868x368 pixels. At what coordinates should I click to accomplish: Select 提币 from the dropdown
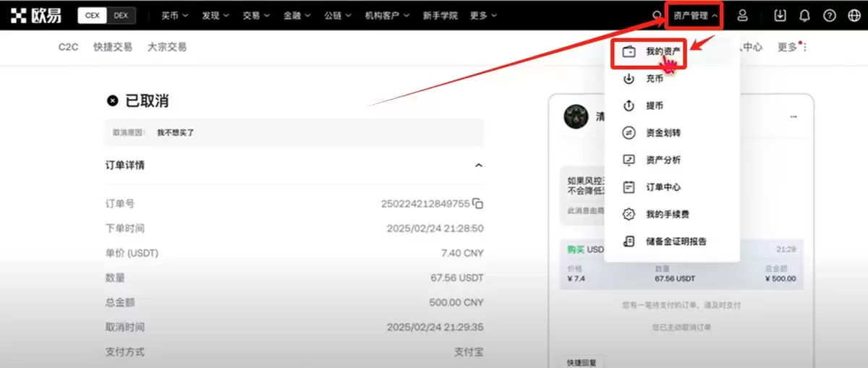point(671,106)
